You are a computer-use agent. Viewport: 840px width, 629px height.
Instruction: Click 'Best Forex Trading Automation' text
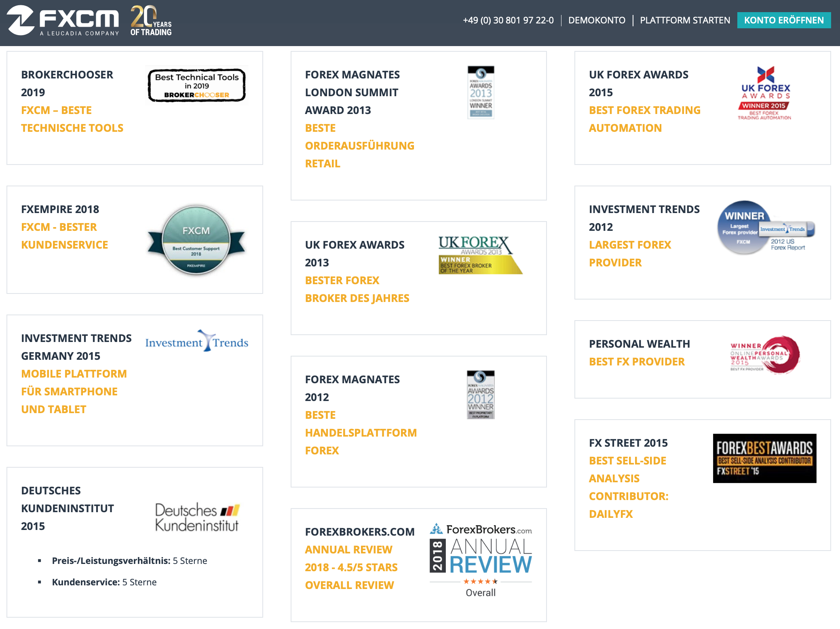coord(645,119)
